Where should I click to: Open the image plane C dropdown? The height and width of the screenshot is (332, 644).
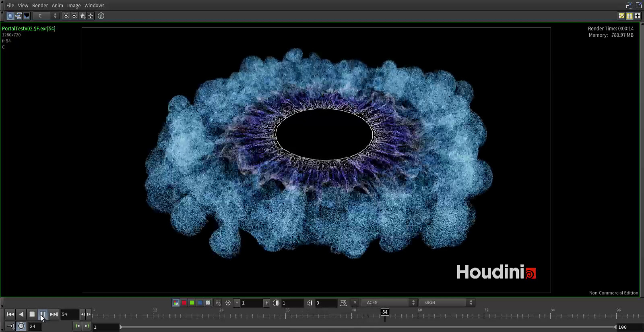coord(45,16)
